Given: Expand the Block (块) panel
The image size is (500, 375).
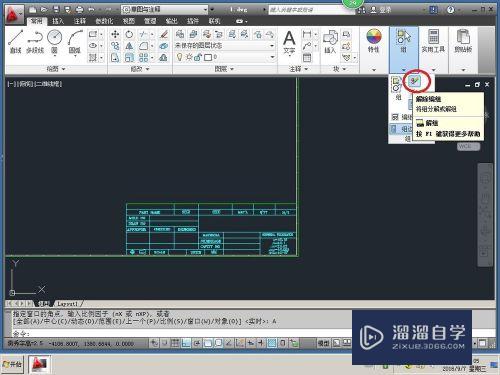Looking at the screenshot, I should tap(339, 69).
